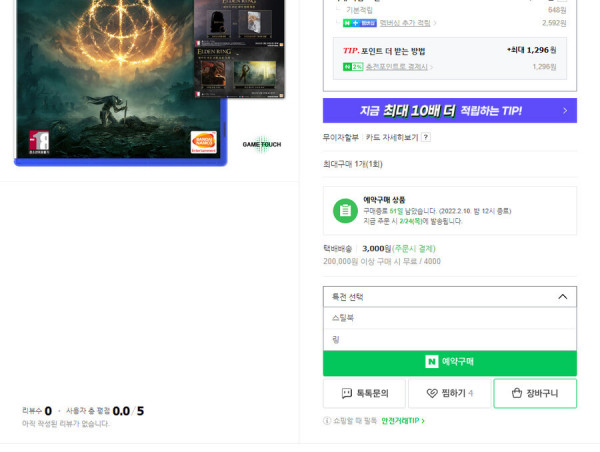Click the N 2% badge icon
The image size is (600, 452).
353,67
